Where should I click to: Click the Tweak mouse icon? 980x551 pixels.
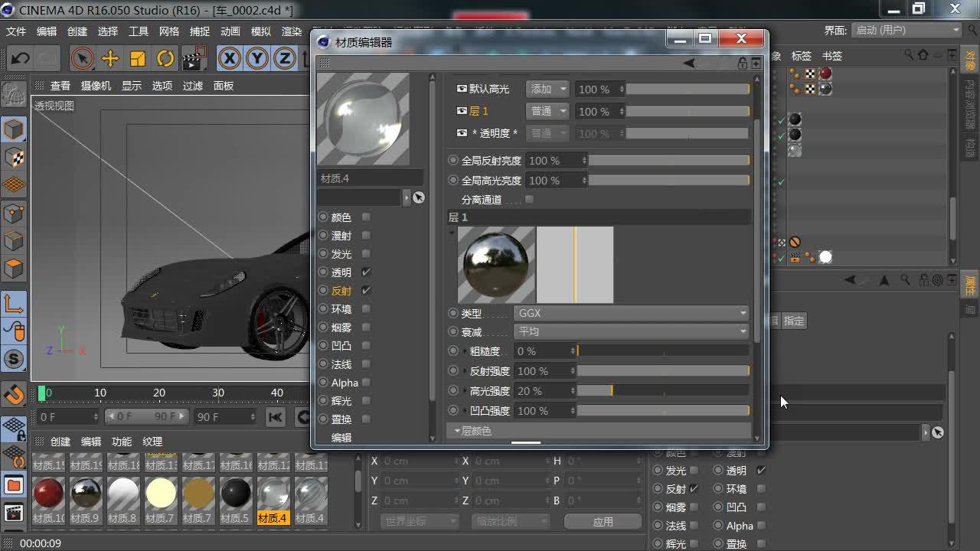coord(14,331)
